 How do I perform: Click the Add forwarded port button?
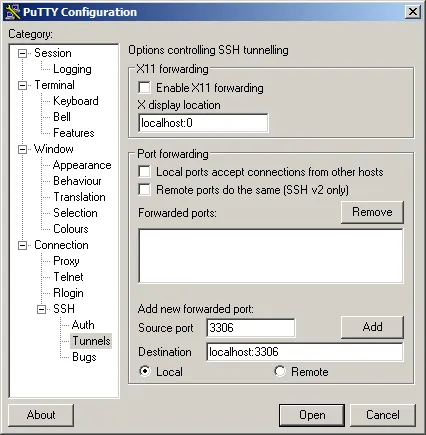pos(372,327)
